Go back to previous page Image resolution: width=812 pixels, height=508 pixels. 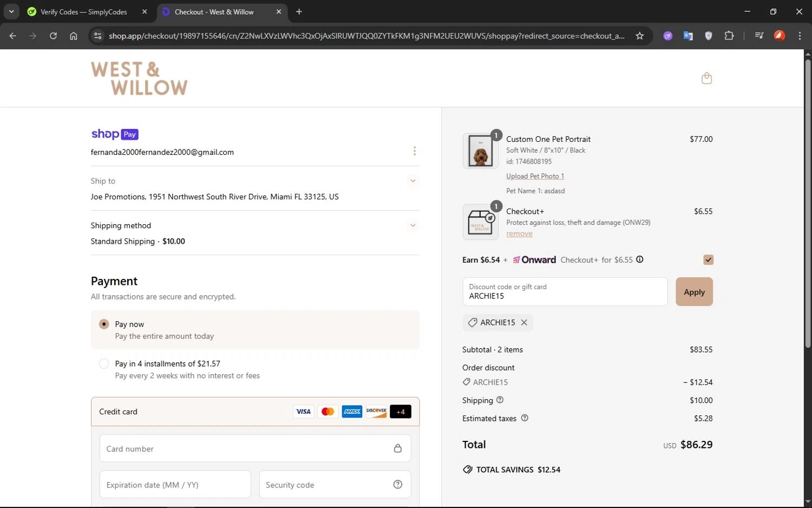(13, 36)
